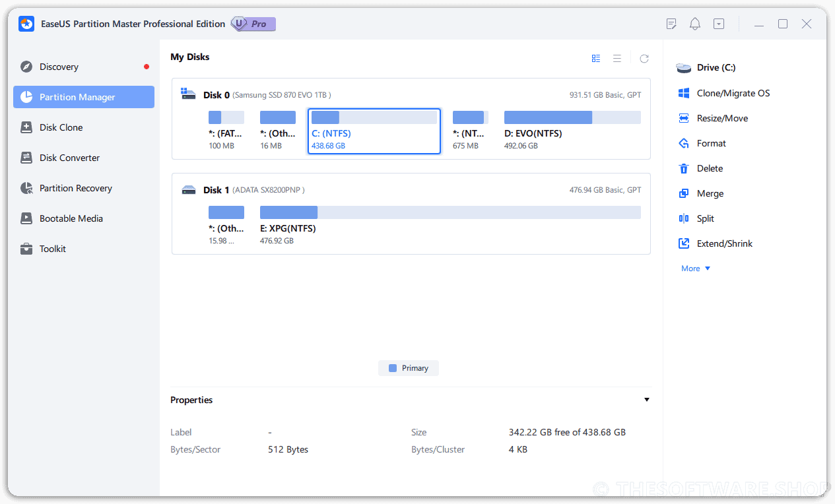Click Resize/Move action

[714, 118]
